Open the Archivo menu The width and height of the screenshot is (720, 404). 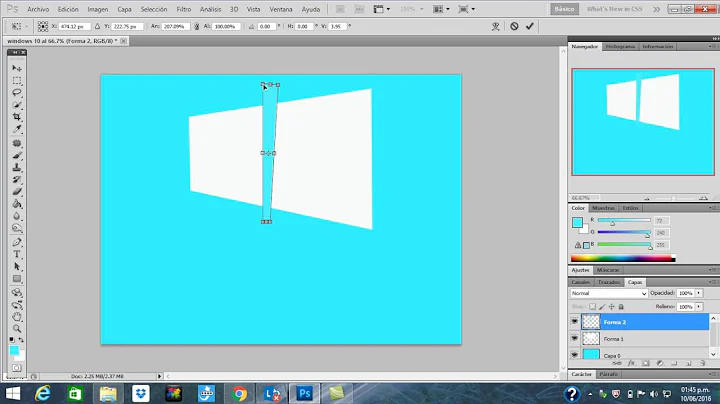pyautogui.click(x=38, y=9)
